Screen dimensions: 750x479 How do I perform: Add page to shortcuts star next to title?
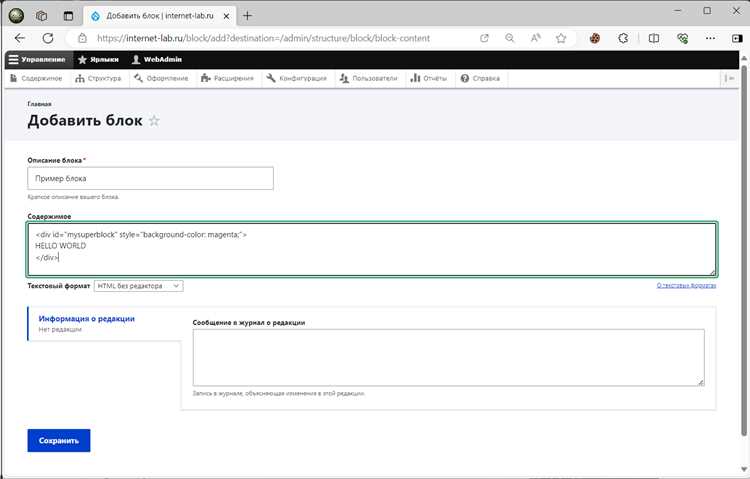coord(154,121)
